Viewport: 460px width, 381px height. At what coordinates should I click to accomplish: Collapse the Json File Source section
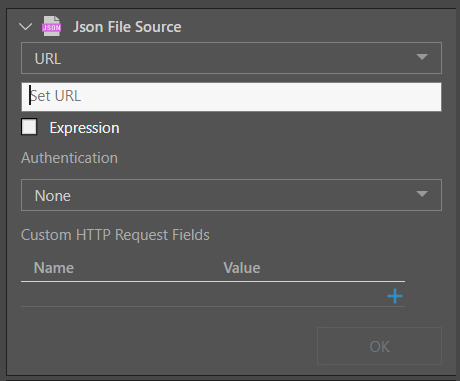coord(26,26)
